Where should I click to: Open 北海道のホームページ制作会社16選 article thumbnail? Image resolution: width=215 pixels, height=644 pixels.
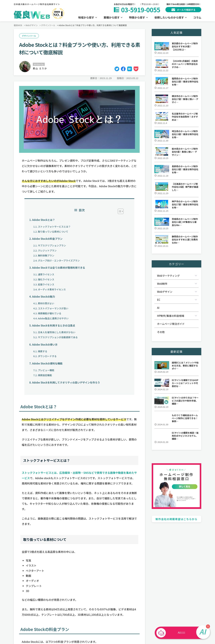[x=161, y=187]
